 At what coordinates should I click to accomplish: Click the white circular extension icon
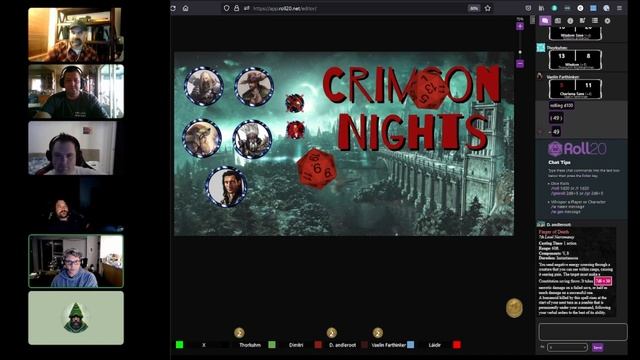(x=580, y=8)
